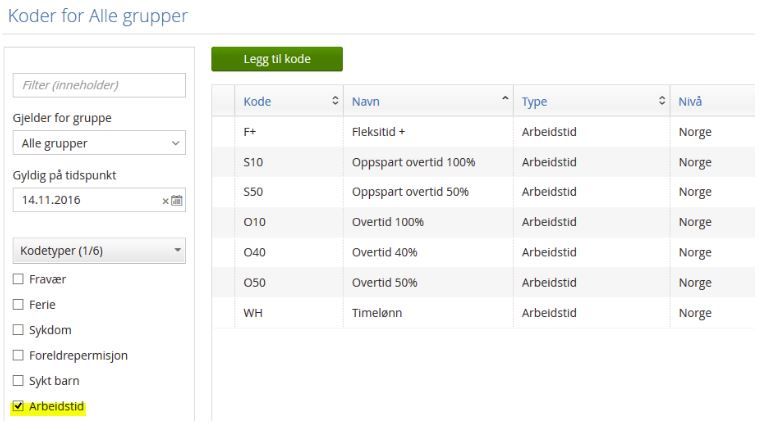Select the Foreldrepermisjon checkbox
763x430 pixels.
(17, 355)
